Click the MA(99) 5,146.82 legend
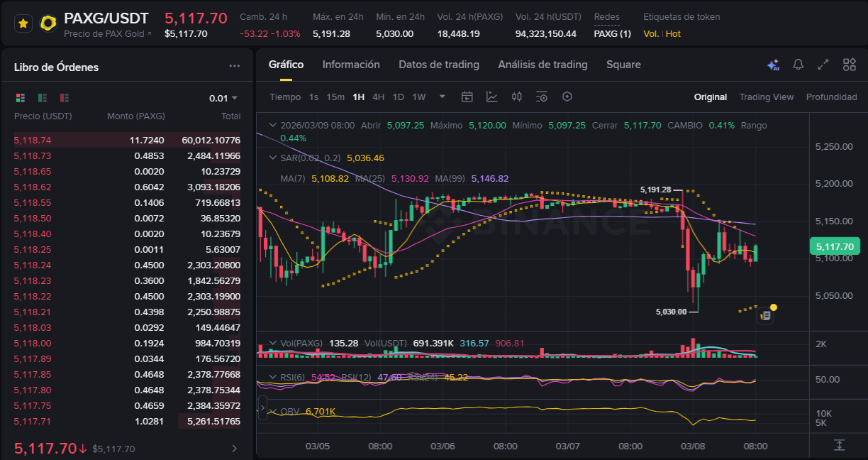Image resolution: width=868 pixels, height=460 pixels. [x=472, y=178]
